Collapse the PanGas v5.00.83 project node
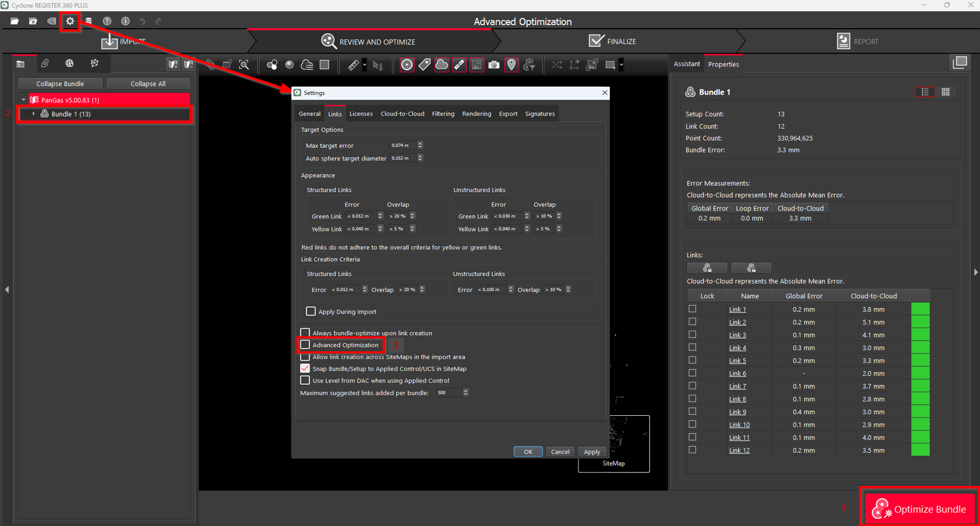The height and width of the screenshot is (526, 980). (24, 100)
